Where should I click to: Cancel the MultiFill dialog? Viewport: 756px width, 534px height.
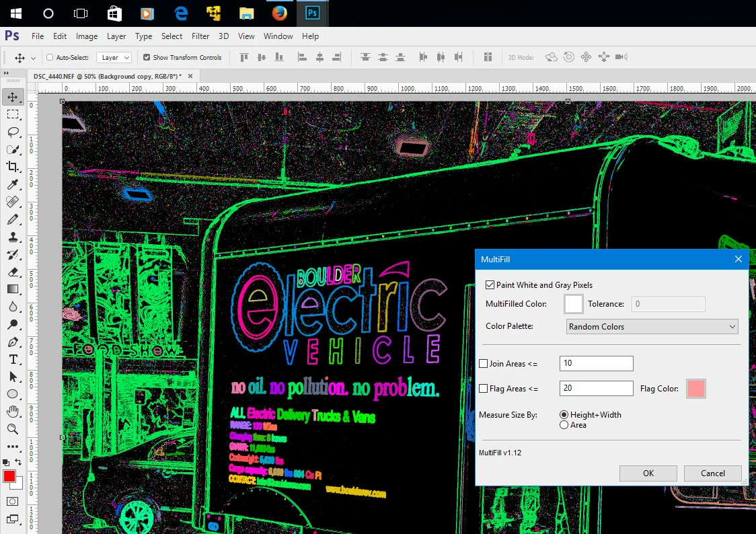pos(712,473)
